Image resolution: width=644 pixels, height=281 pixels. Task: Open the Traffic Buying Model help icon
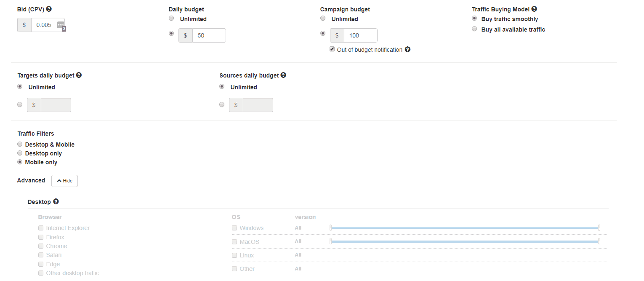534,9
